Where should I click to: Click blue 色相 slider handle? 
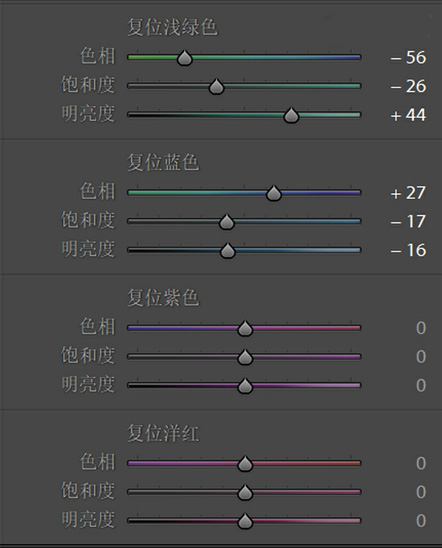point(274,193)
